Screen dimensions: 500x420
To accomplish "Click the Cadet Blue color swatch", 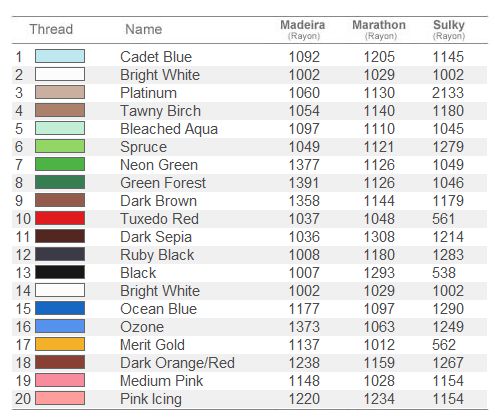I will coord(60,56).
